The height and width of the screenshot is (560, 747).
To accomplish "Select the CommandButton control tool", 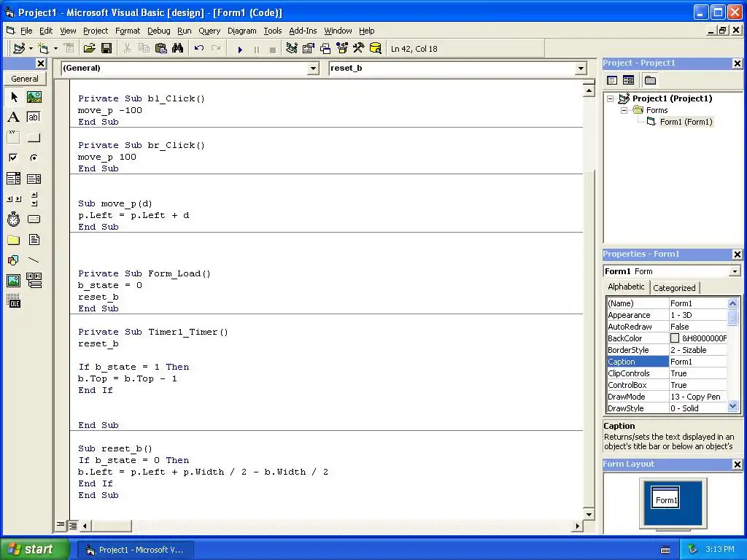I will [34, 138].
